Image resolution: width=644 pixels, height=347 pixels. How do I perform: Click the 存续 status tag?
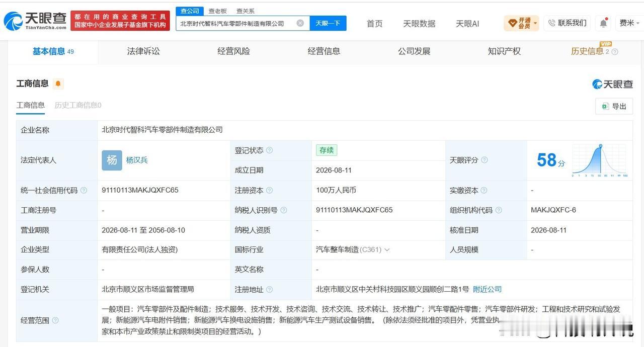pos(327,150)
